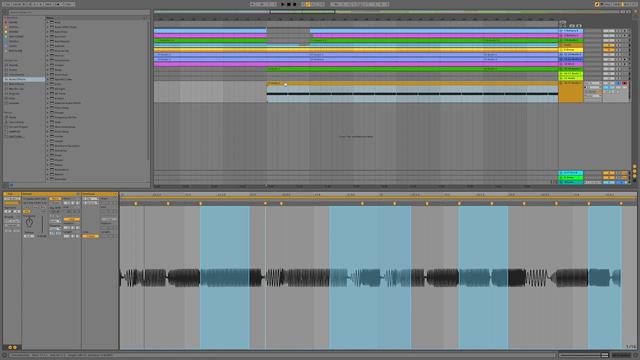Open Packs under Places in browser
This screenshot has width=640, height=360.
pyautogui.click(x=12, y=117)
